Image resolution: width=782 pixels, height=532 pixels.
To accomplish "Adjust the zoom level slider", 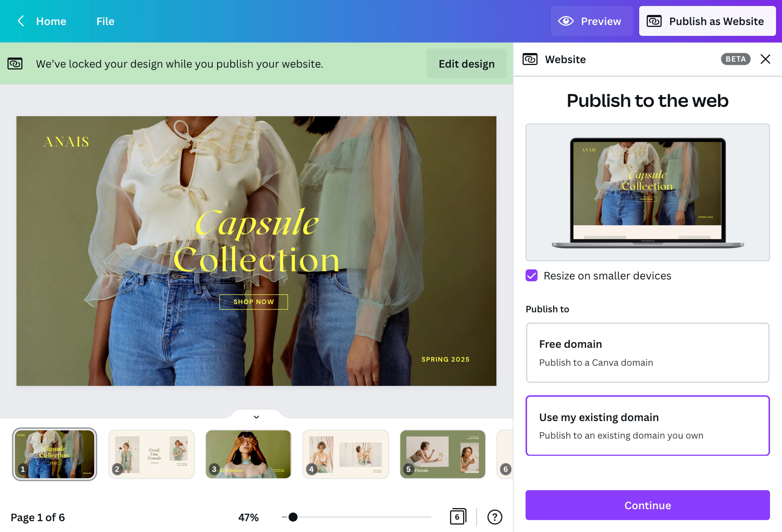I will point(293,517).
